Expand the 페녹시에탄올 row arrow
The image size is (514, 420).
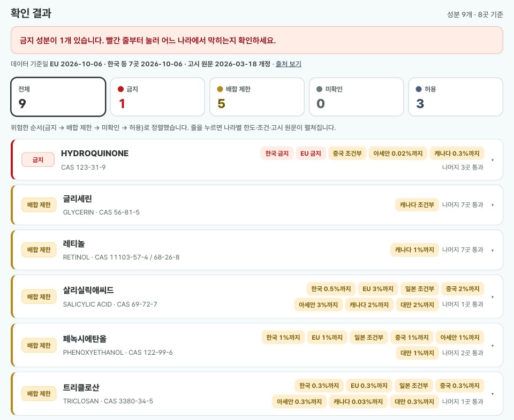click(x=493, y=345)
